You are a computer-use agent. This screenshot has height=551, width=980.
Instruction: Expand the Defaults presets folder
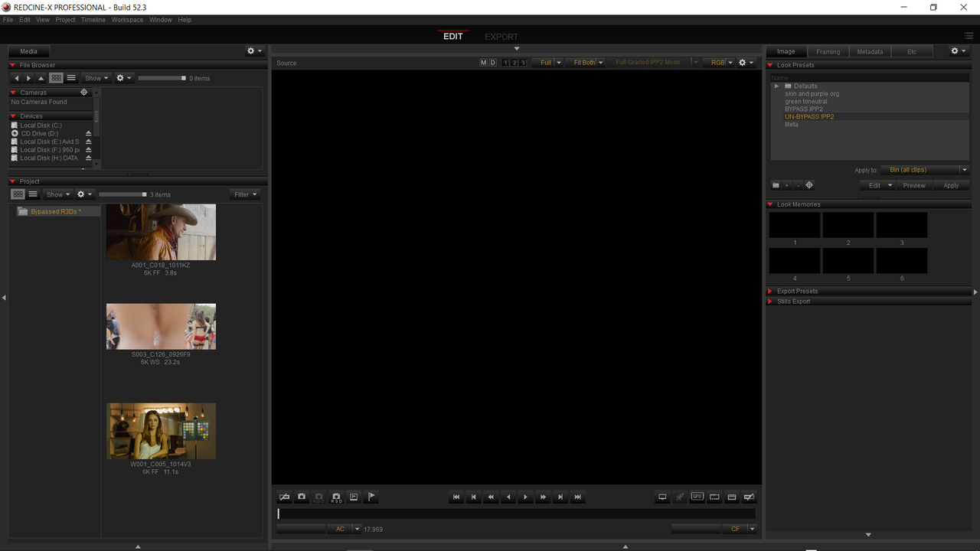pyautogui.click(x=776, y=86)
